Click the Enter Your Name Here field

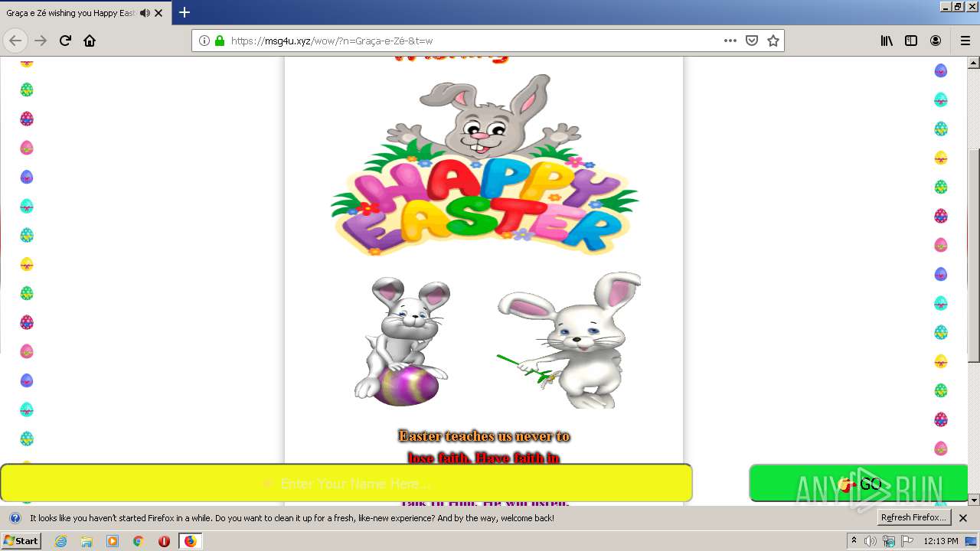(x=346, y=483)
